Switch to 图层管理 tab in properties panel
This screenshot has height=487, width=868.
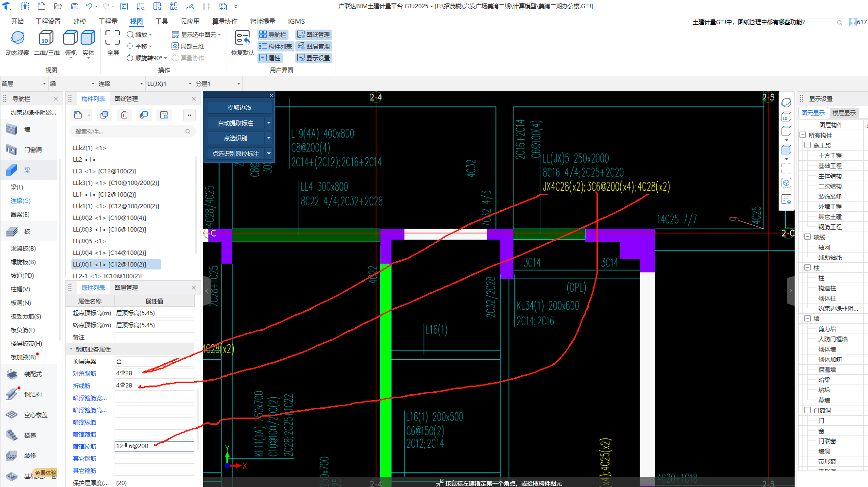coord(126,287)
